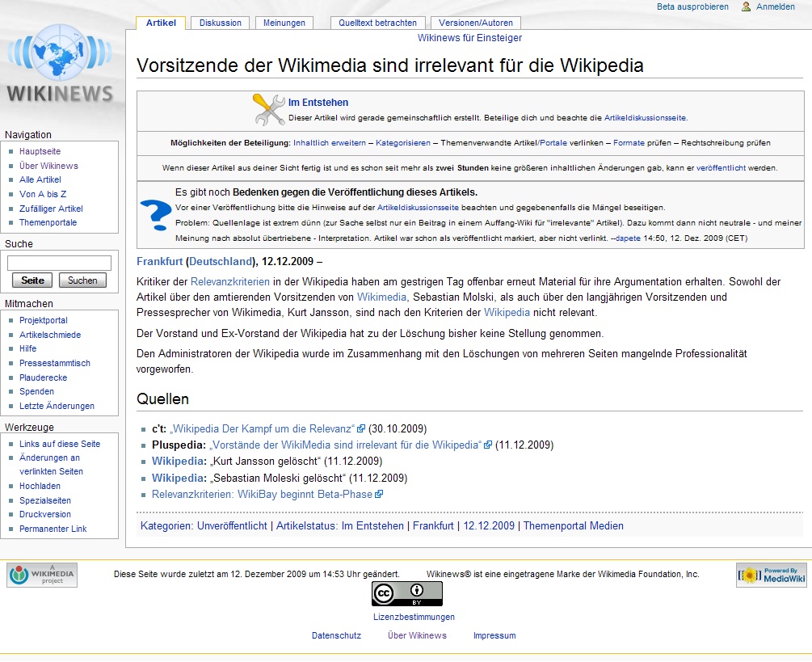Click external link icon after WikiBay source
The image size is (812, 662).
tap(379, 494)
